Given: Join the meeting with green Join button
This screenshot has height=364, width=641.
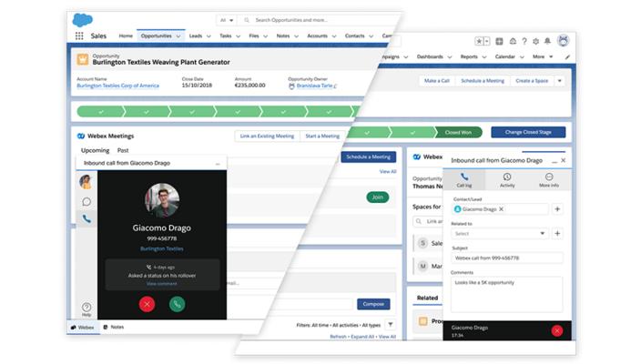Looking at the screenshot, I should click(x=377, y=197).
